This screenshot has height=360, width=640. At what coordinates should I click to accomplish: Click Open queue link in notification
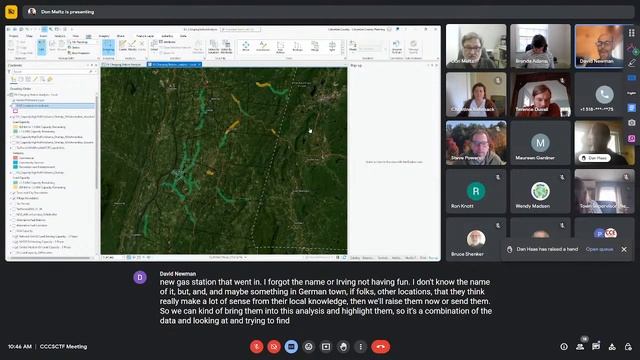[599, 249]
